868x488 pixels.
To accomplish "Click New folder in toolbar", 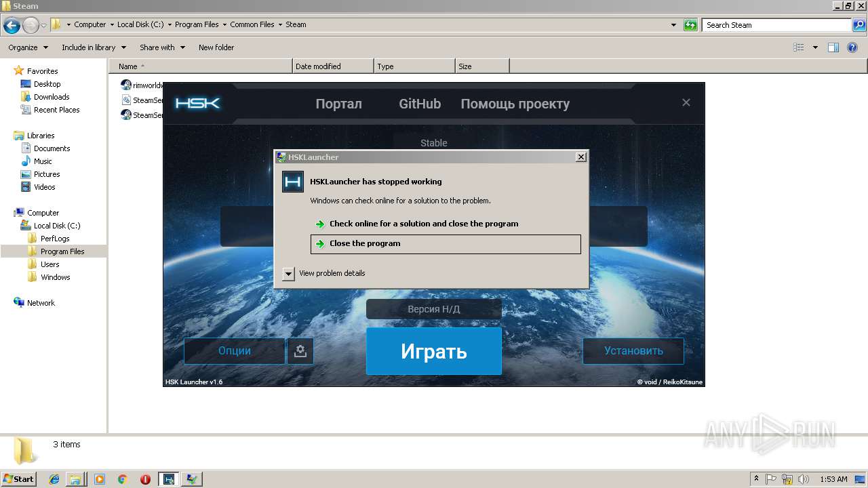I will (x=216, y=47).
